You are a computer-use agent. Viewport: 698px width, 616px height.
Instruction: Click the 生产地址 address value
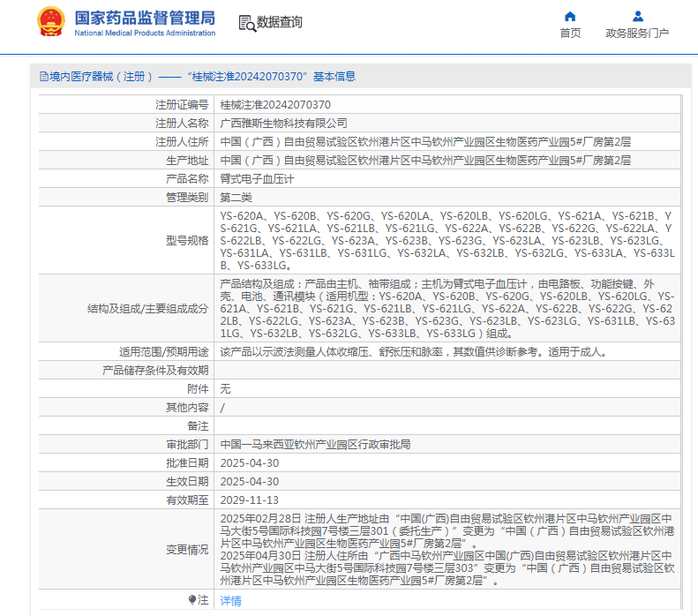click(x=425, y=161)
